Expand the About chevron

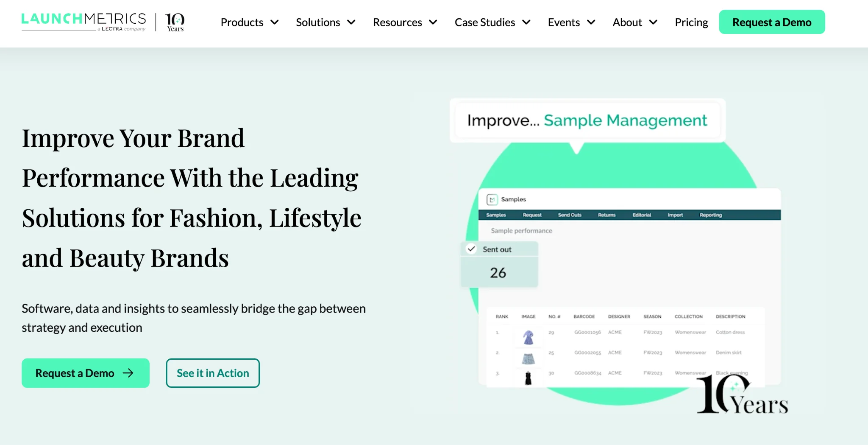pos(654,22)
